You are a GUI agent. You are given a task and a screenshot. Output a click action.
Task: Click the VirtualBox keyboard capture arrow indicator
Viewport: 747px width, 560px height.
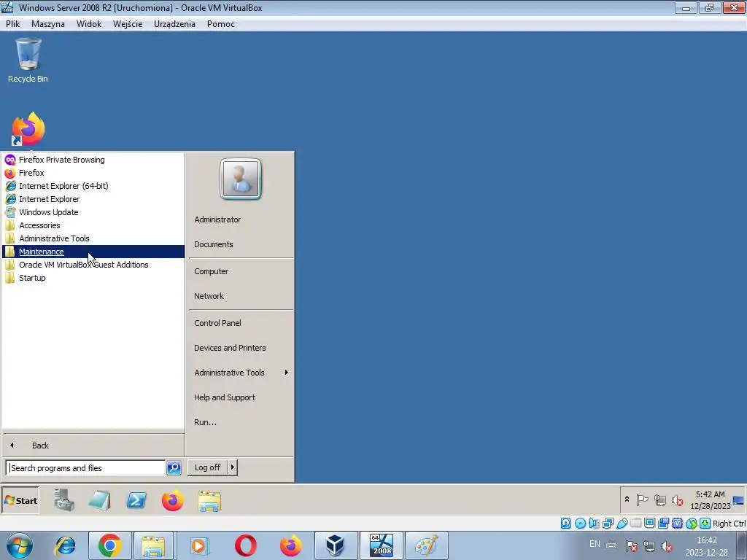(x=705, y=524)
